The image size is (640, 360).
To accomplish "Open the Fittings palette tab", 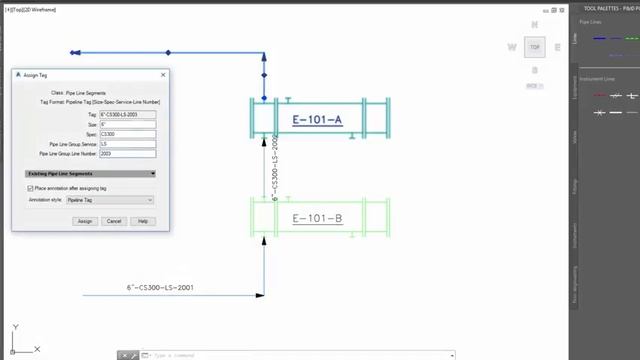I will 574,187.
